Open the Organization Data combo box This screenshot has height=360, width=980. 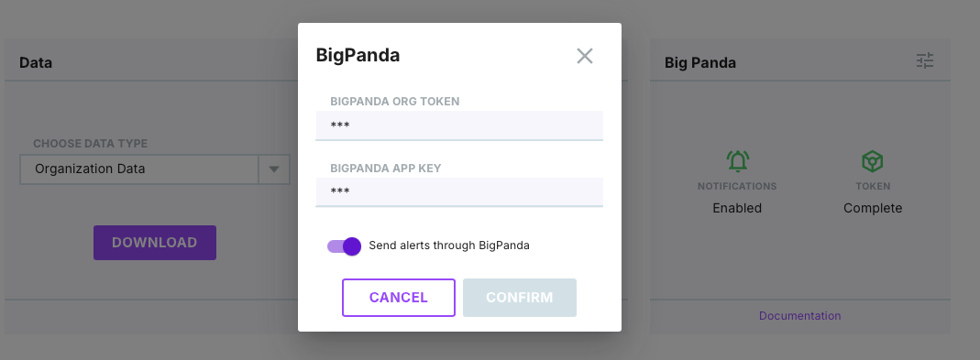click(155, 169)
